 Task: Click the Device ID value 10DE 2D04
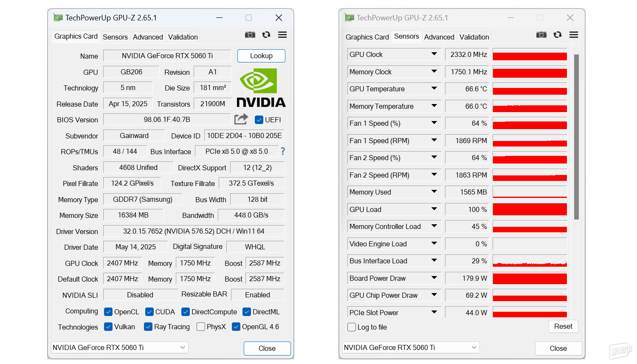click(x=245, y=135)
